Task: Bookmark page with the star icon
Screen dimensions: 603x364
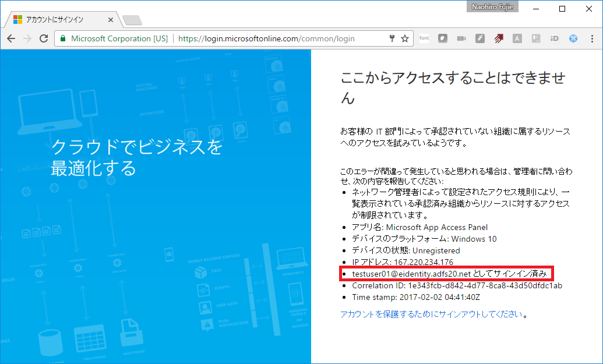Action: [x=404, y=38]
